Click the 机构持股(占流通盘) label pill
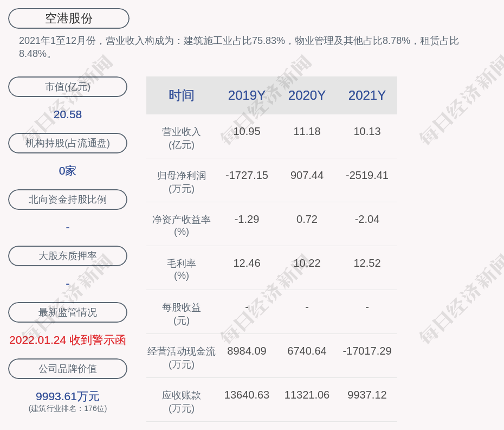The width and height of the screenshot is (504, 430). point(68,143)
